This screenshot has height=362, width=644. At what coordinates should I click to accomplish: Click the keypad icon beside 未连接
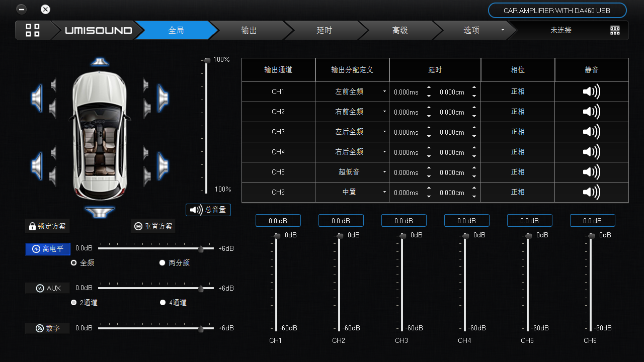click(615, 30)
